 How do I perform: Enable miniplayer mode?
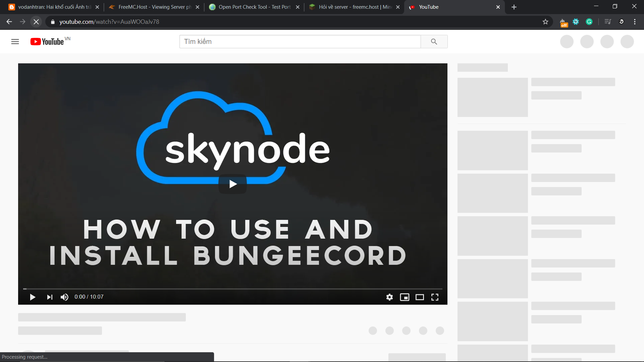[405, 297]
